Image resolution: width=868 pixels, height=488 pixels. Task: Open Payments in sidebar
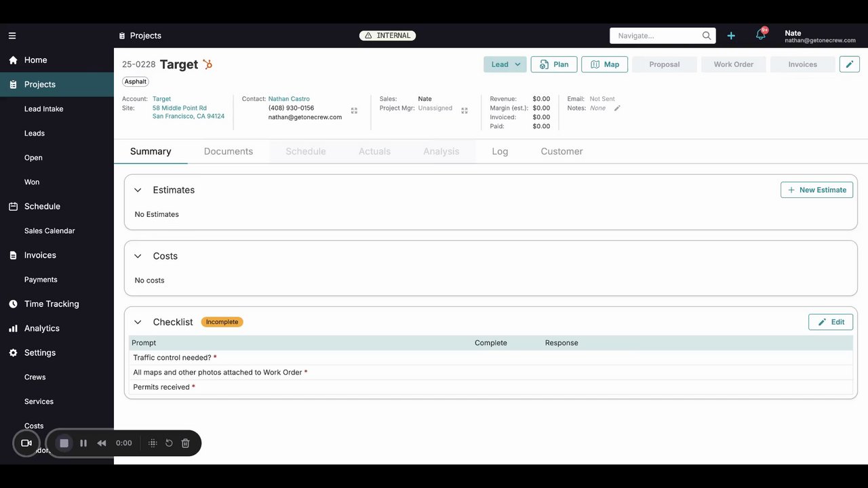coord(41,280)
